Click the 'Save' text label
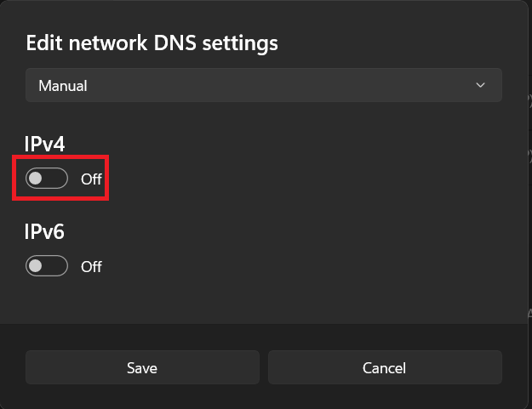This screenshot has width=532, height=409. pos(142,368)
